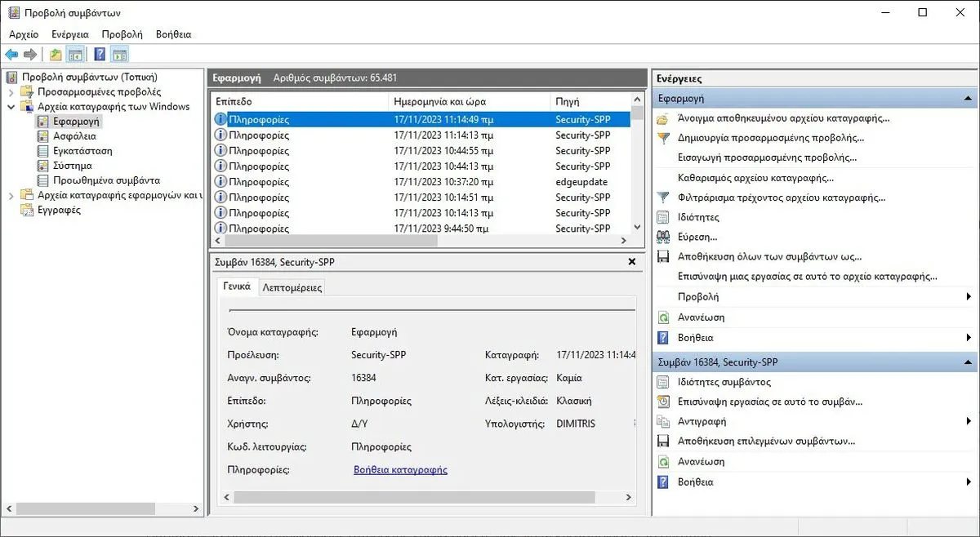Open Βοήθεια submenu arrow under Συμβάν section
Viewport: 980px width, 537px height.
[x=969, y=482]
